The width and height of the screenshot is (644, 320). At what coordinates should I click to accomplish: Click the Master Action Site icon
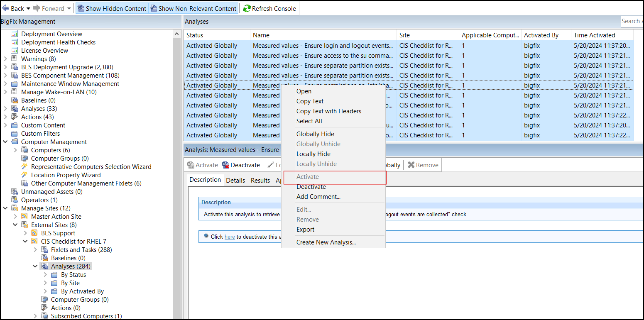point(24,217)
